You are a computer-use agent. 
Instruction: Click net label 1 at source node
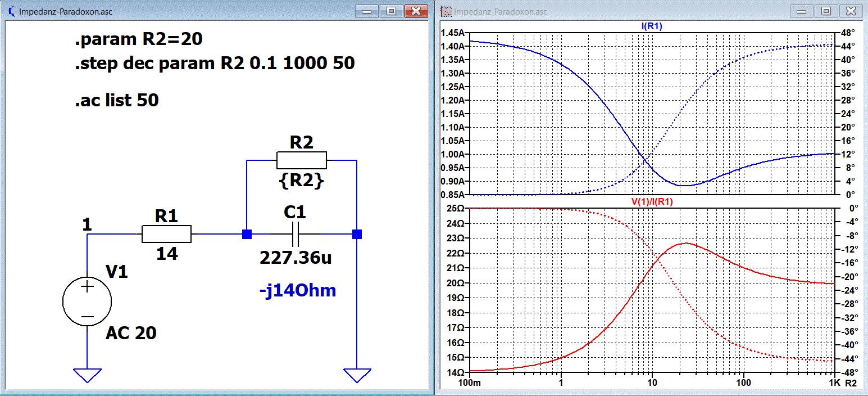point(87,225)
